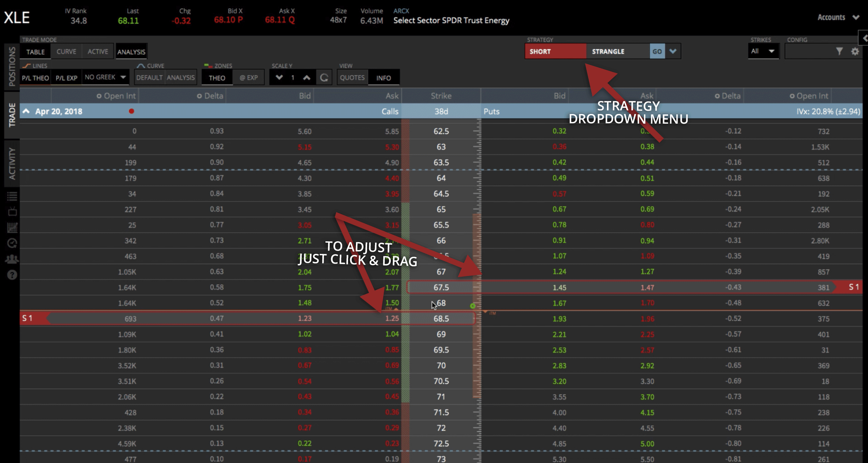This screenshot has width=868, height=463.
Task: Open the NO GREEK dropdown
Action: [x=105, y=77]
